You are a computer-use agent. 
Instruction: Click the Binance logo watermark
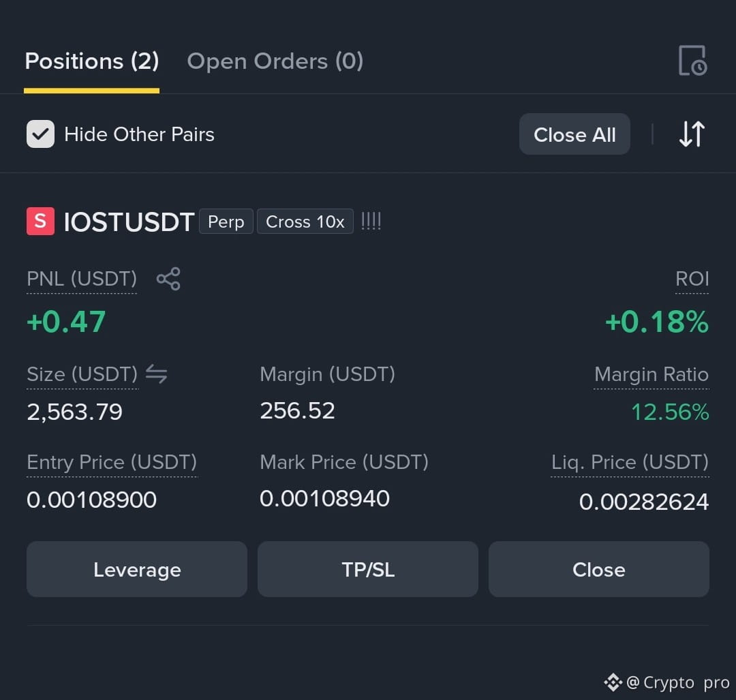click(613, 682)
